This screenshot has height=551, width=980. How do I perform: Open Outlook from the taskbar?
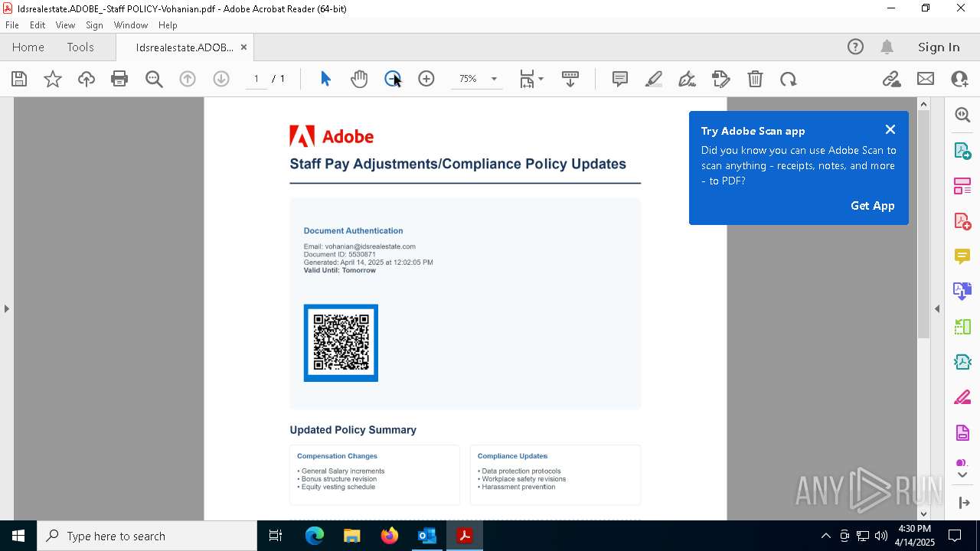pyautogui.click(x=426, y=536)
